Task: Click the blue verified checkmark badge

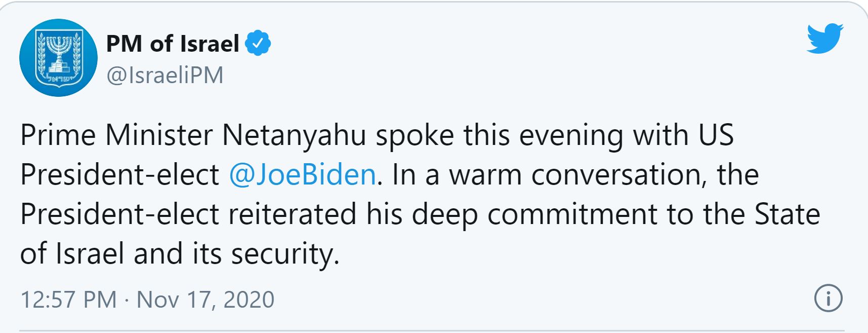Action: click(258, 44)
